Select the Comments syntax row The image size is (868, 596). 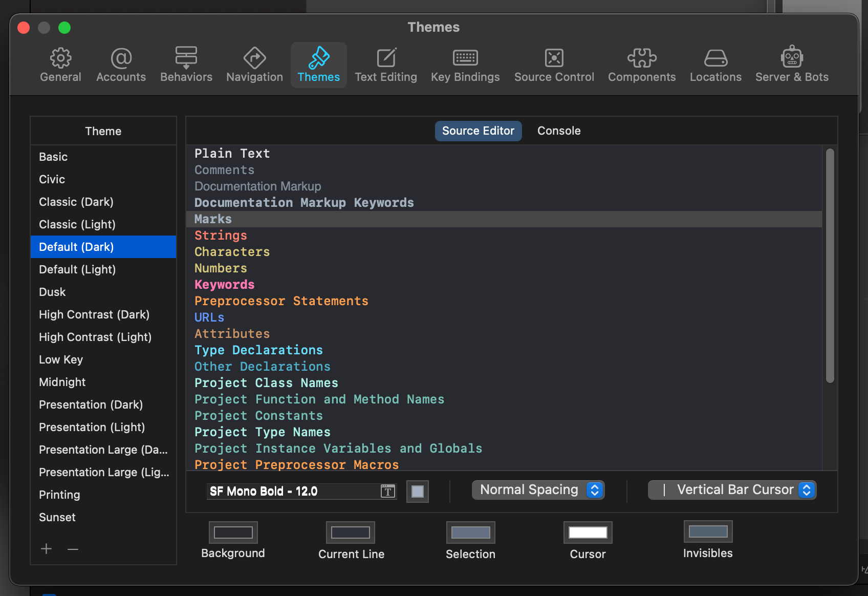(504, 170)
